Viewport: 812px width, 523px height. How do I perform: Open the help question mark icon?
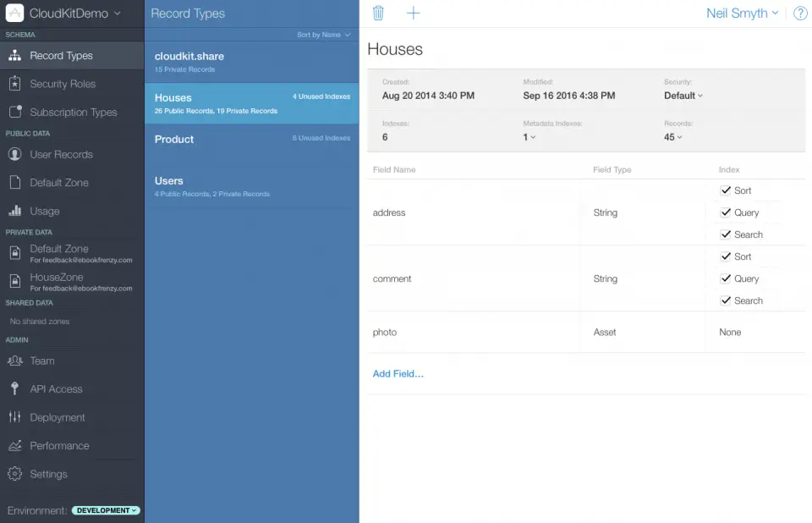(799, 14)
